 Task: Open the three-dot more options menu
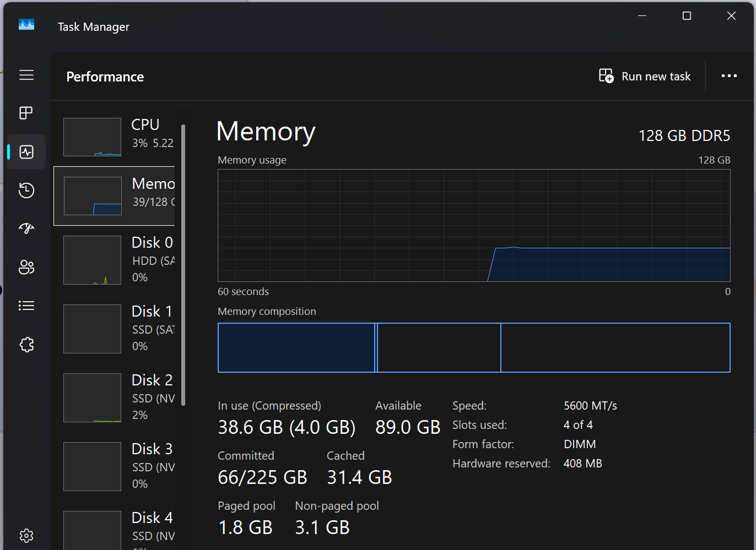729,76
